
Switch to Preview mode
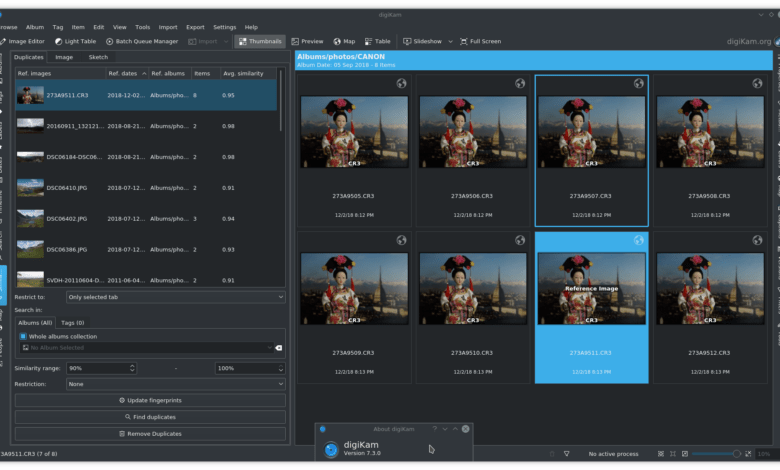tap(307, 41)
